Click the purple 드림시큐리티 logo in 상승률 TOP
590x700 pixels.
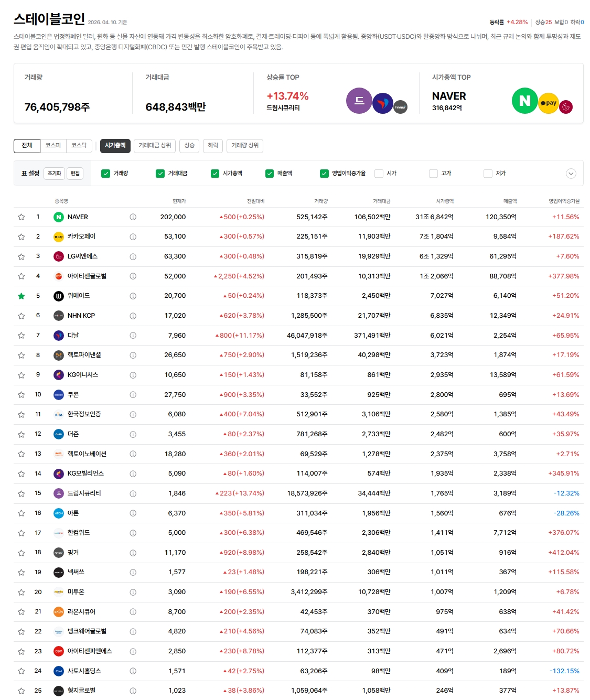click(x=359, y=101)
